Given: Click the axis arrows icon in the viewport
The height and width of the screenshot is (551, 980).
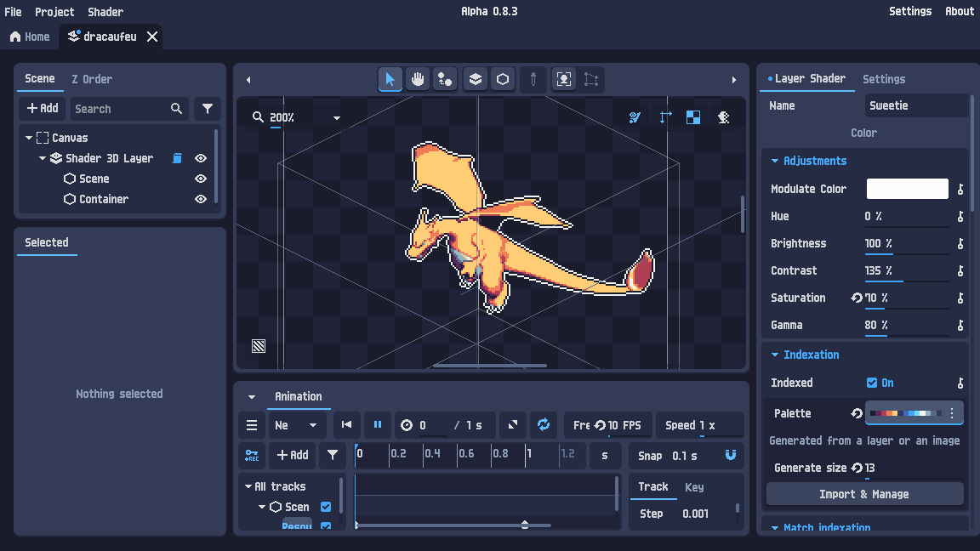Looking at the screenshot, I should click(665, 117).
